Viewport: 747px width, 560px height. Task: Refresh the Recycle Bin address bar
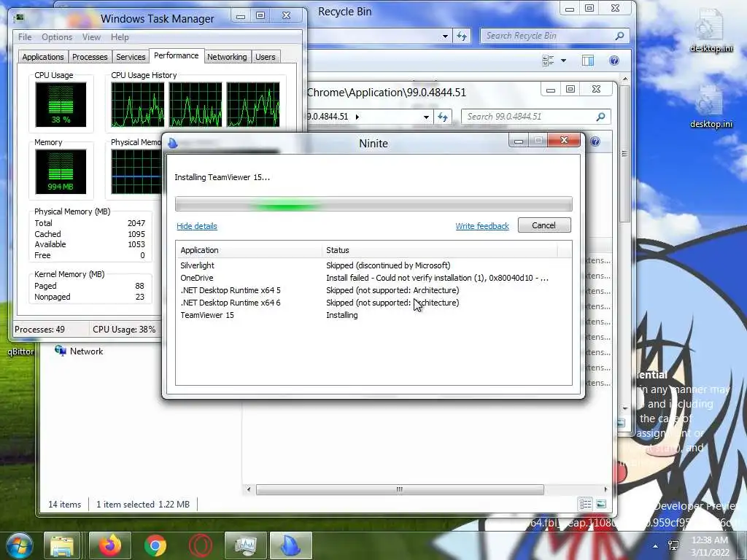tap(462, 36)
